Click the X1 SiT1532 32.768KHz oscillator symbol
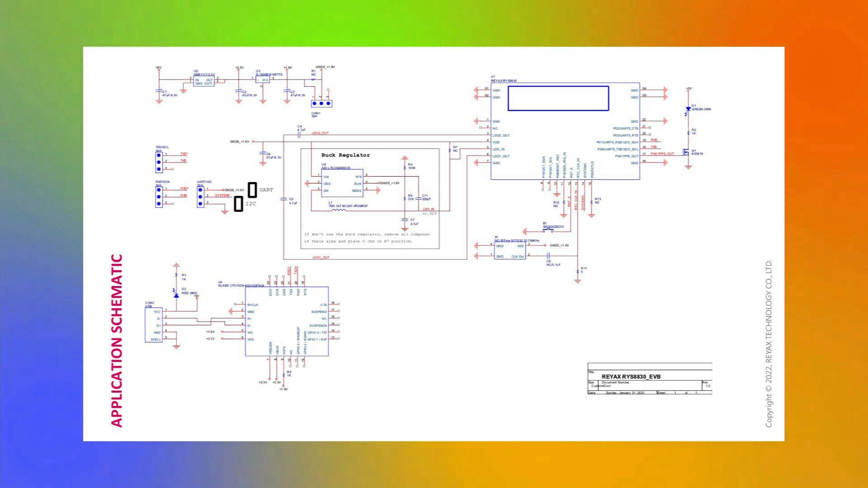 tap(510, 251)
